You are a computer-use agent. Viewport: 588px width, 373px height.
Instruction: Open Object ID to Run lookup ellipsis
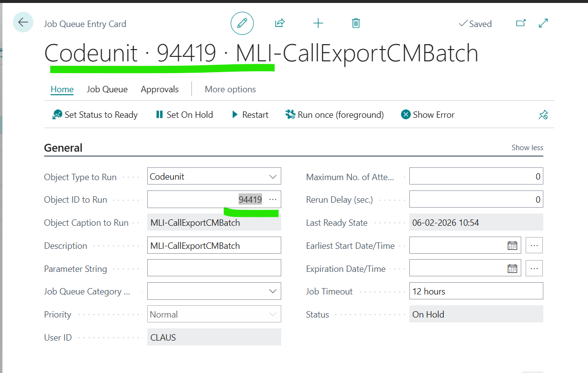point(273,199)
